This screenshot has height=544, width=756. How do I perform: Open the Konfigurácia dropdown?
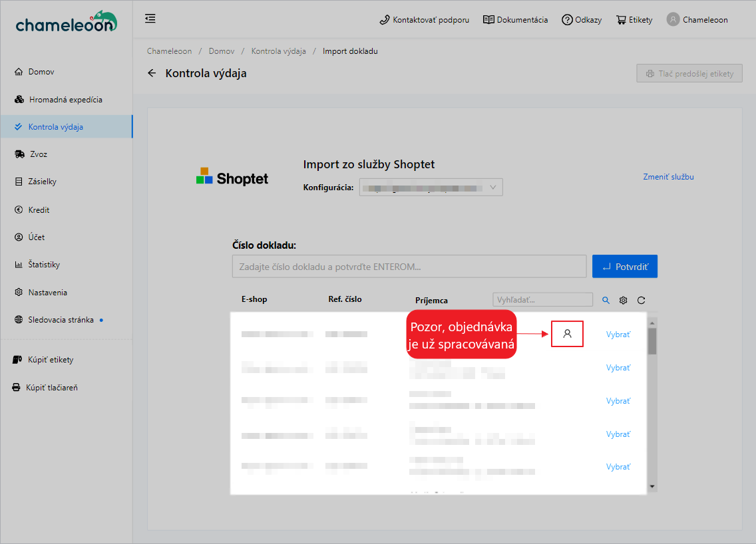pos(431,188)
